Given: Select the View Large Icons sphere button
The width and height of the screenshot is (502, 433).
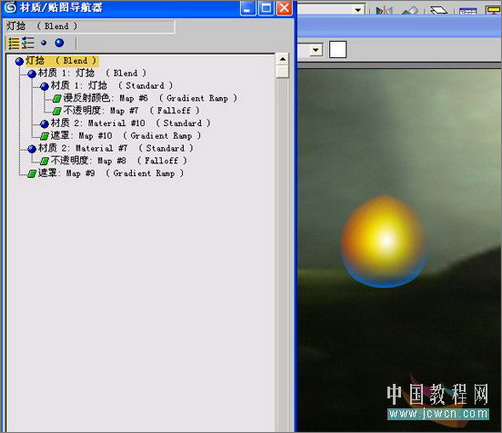Looking at the screenshot, I should coord(59,43).
